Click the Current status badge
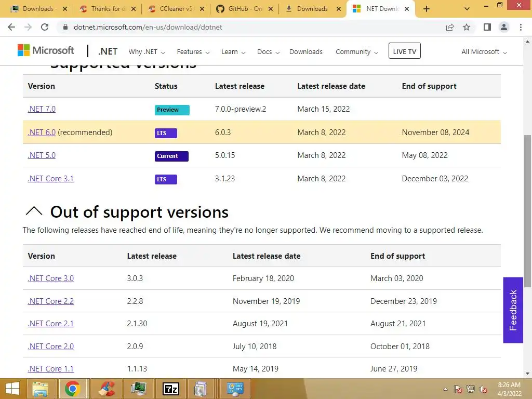The width and height of the screenshot is (532, 399). pos(171,156)
